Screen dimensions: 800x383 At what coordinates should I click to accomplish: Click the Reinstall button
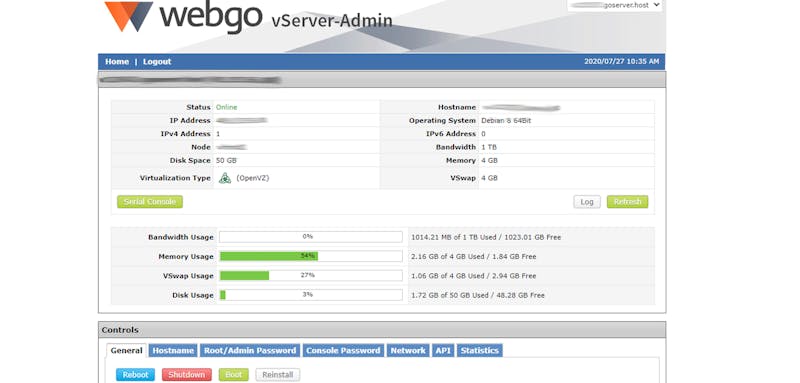[x=278, y=375]
